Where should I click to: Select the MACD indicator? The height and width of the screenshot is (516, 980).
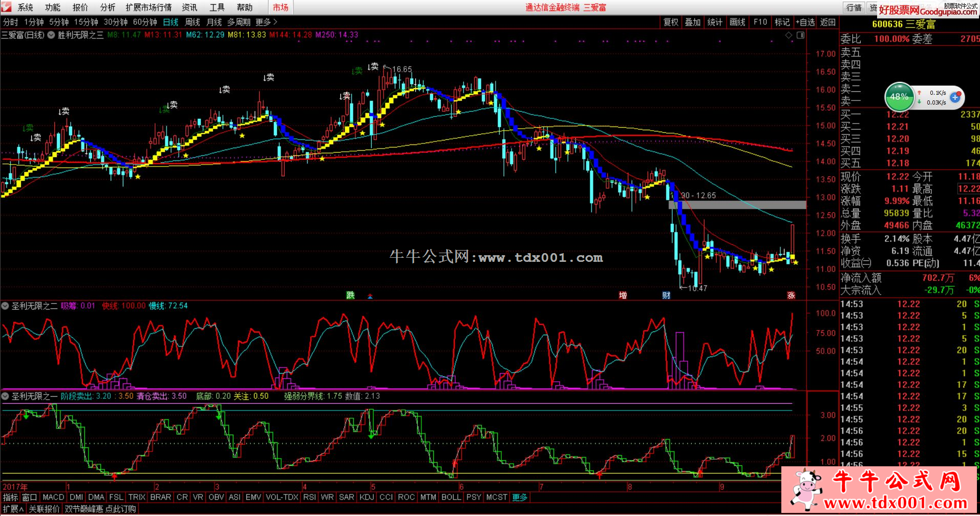click(x=53, y=497)
